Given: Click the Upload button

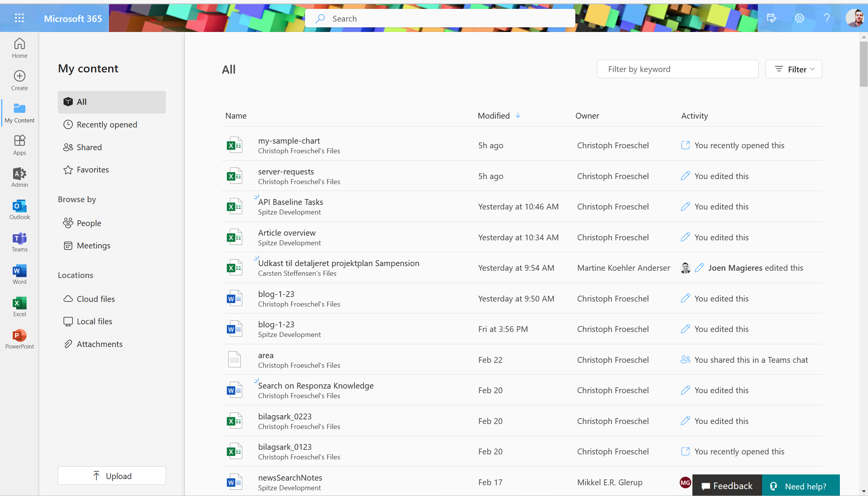Looking at the screenshot, I should click(112, 476).
